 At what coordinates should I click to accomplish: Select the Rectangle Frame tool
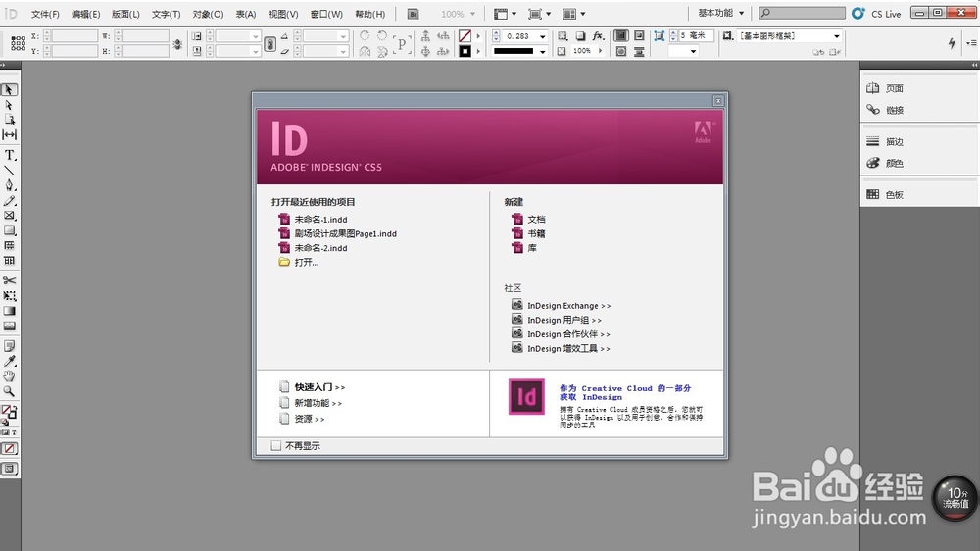pos(10,216)
